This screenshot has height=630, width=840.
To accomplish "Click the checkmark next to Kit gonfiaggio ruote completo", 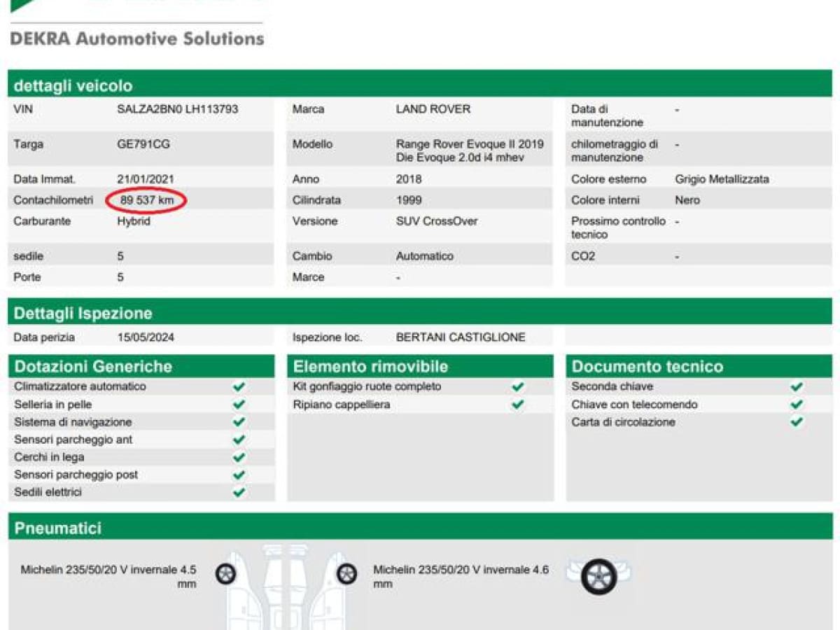I will pos(517,386).
